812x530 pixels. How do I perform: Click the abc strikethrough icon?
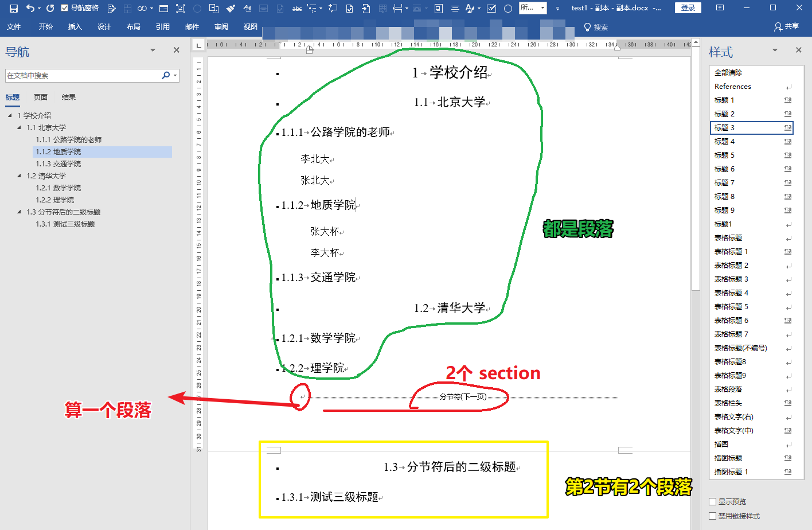tap(296, 8)
